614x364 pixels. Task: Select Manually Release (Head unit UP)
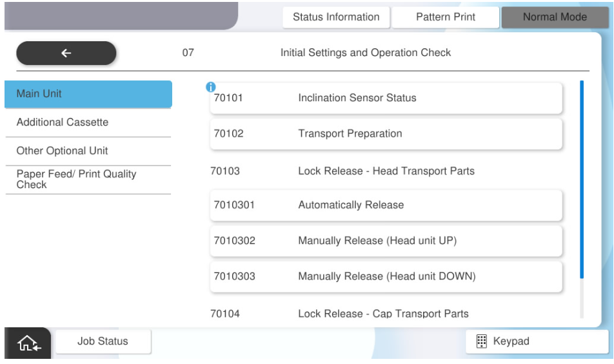[386, 241]
